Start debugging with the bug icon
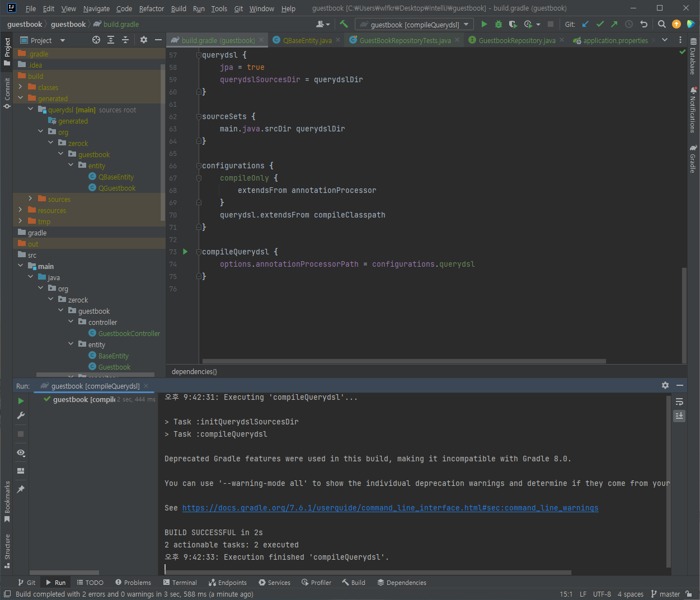700x600 pixels. pos(499,24)
